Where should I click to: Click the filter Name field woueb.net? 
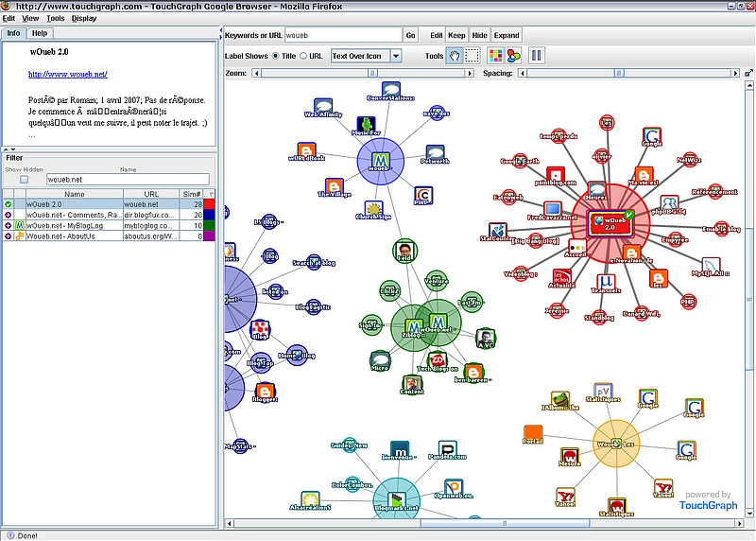(x=128, y=180)
